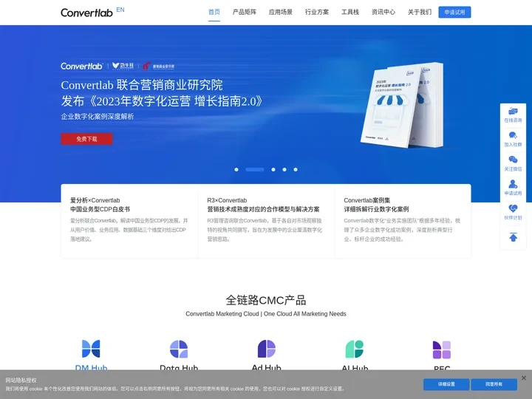Select the fourth carousel dot
Screen dimensions: 532x399
(x=284, y=170)
